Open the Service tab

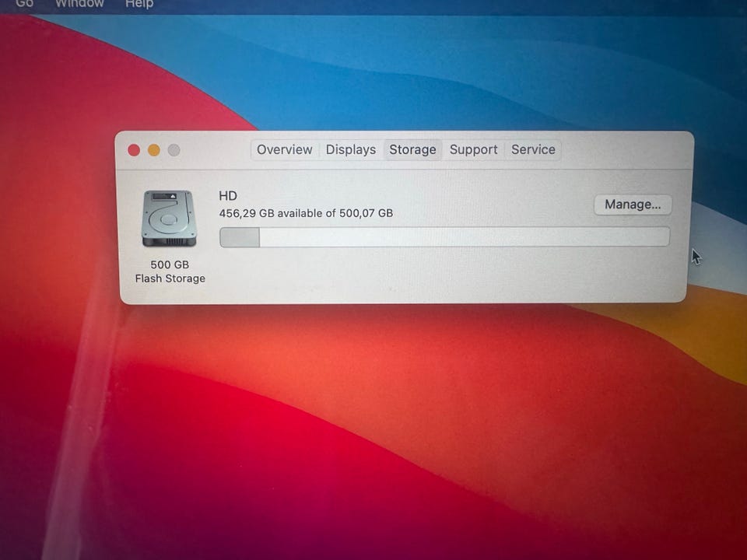click(533, 149)
